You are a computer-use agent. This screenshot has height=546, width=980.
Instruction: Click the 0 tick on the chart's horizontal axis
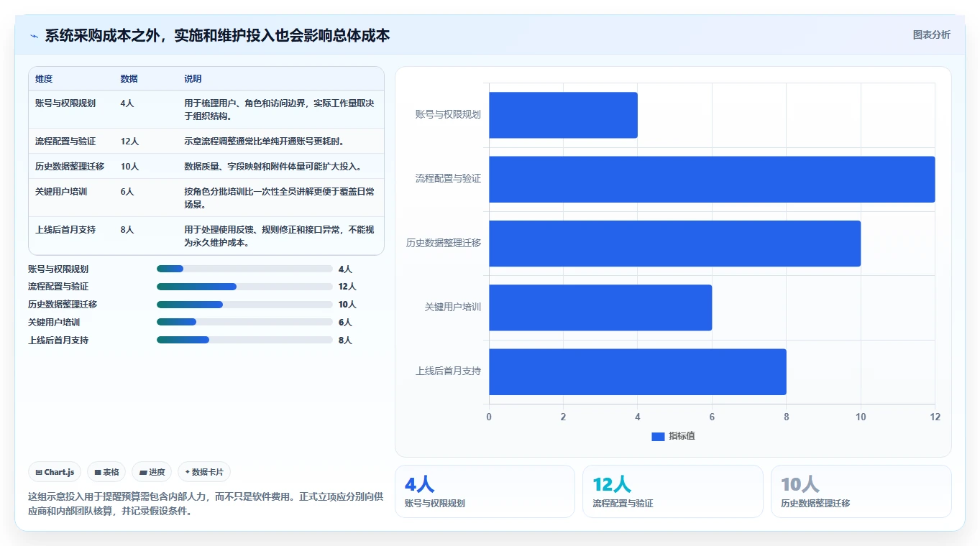[489, 417]
